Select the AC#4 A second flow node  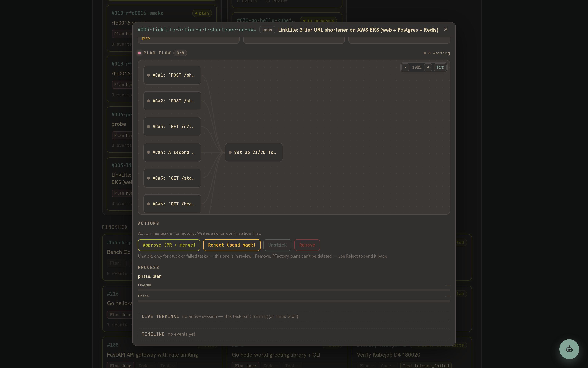(172, 152)
